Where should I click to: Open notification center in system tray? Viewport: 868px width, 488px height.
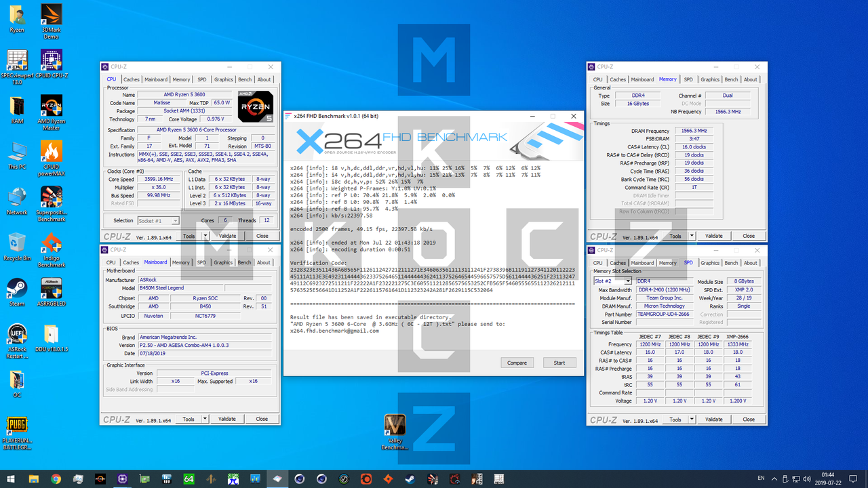pyautogui.click(x=852, y=479)
